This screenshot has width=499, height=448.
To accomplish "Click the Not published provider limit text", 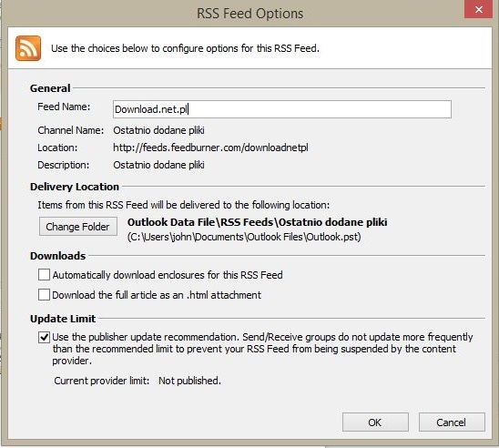I will click(189, 381).
